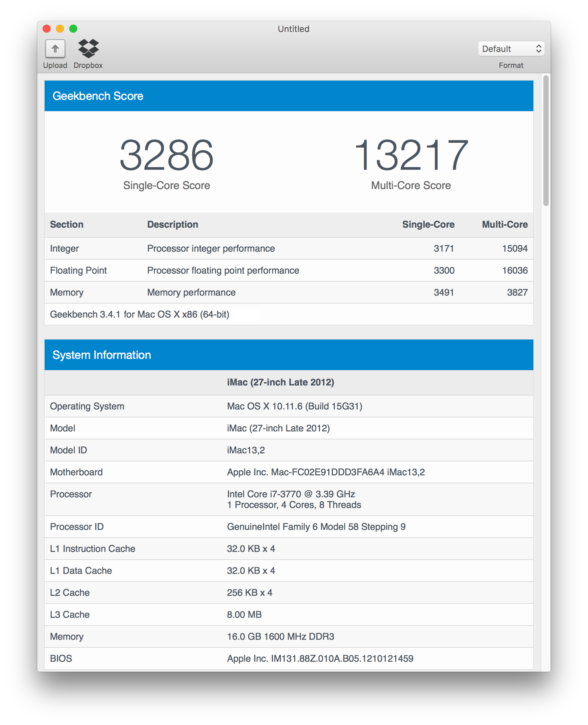Click the Multi-Core column header
588x725 pixels.
[x=505, y=224]
